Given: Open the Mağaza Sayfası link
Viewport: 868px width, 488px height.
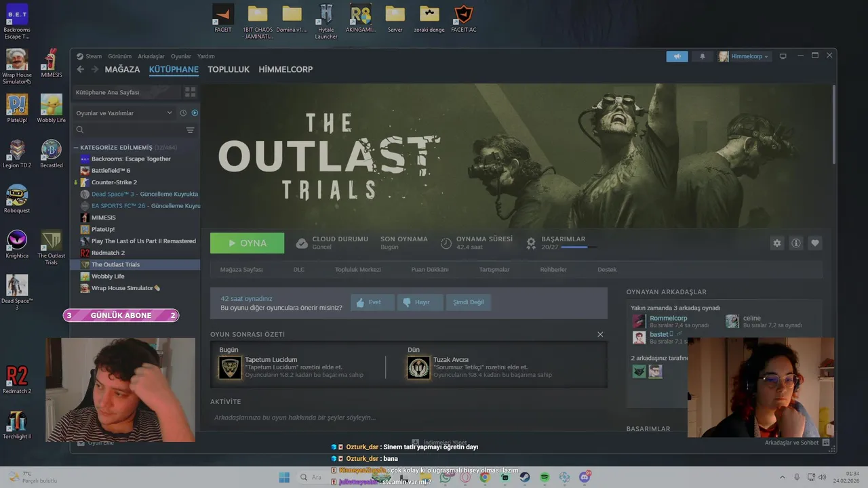Looking at the screenshot, I should pos(241,270).
